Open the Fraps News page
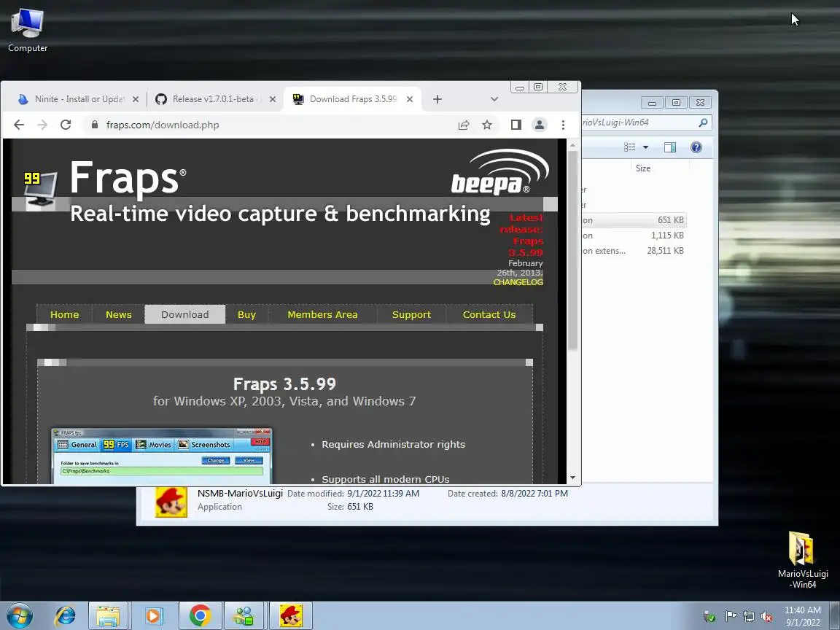This screenshot has width=840, height=630. (x=118, y=314)
